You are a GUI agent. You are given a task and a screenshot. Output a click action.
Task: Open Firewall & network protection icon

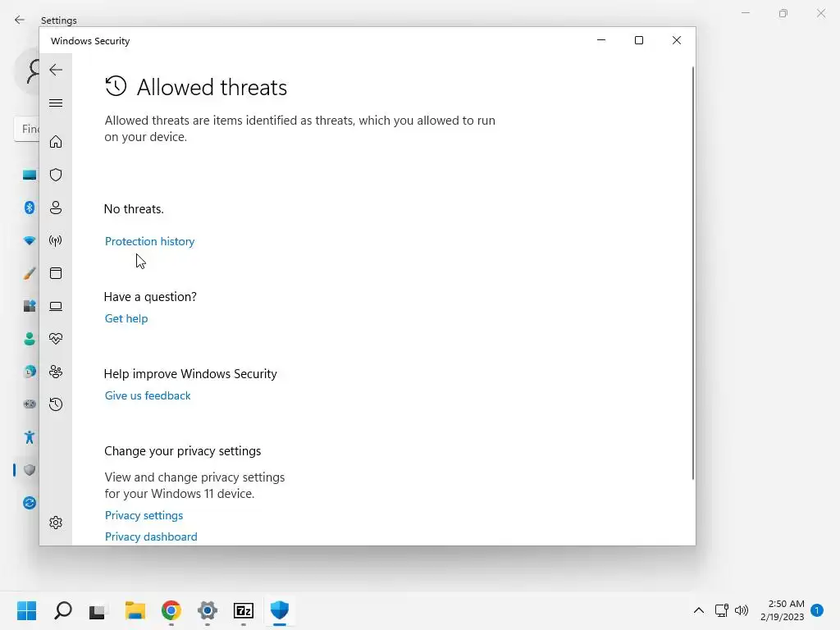pos(56,240)
